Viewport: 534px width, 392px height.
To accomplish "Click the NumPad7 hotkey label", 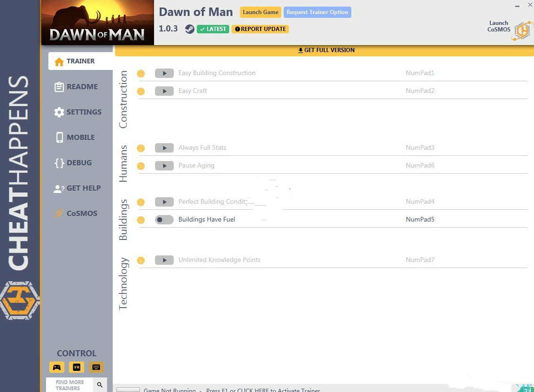I will (x=420, y=260).
